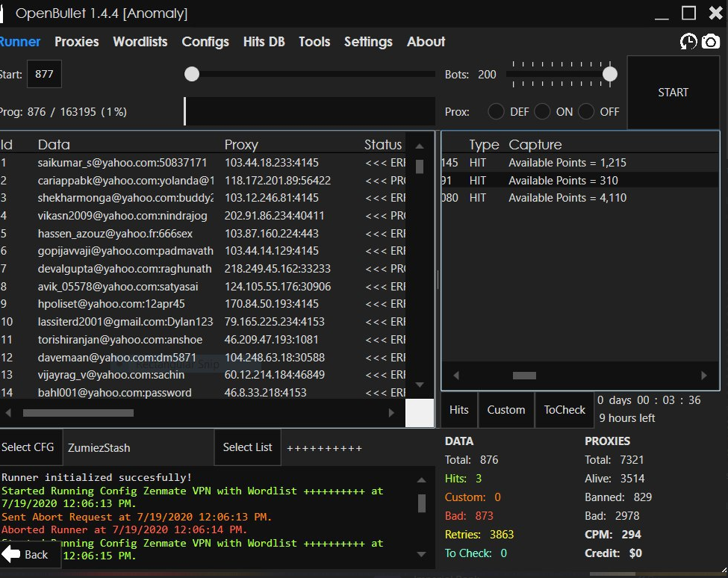Click the data list horizontal scrollbar thumb
This screenshot has height=578, width=728.
tap(78, 413)
